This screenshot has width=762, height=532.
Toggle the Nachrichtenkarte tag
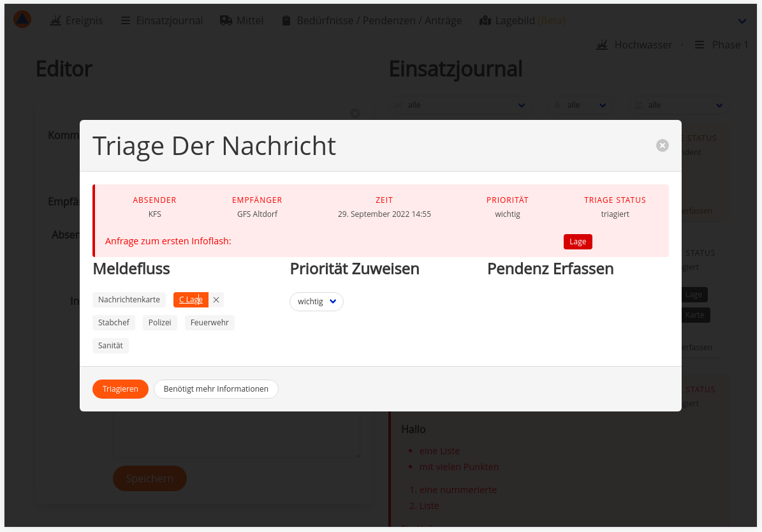[x=129, y=300]
